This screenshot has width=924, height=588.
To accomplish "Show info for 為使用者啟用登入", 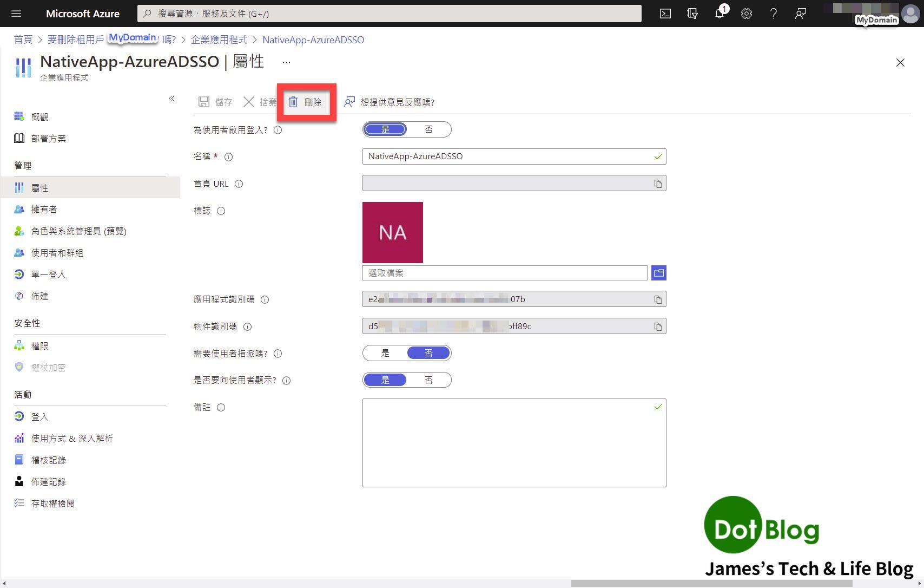I will 278,130.
